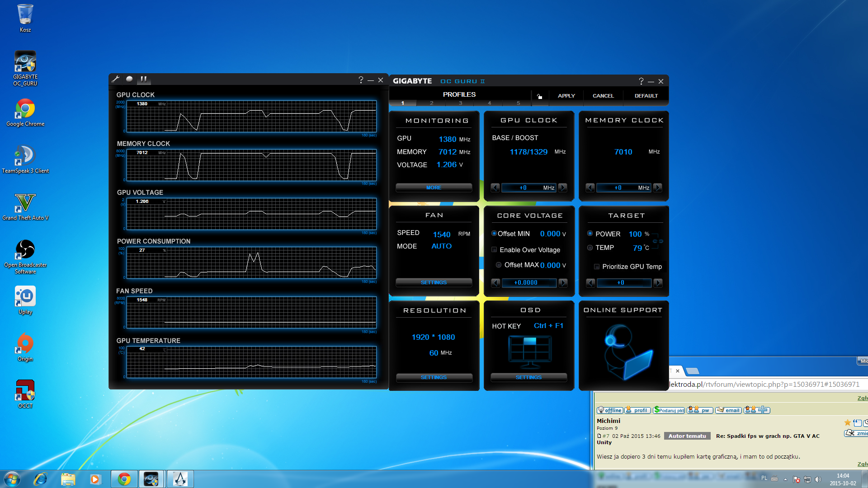Select the TEMP target radio button
The width and height of the screenshot is (868, 488).
[x=590, y=248]
